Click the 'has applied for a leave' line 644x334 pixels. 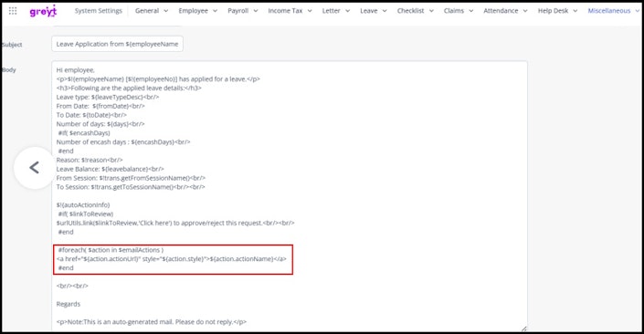point(158,79)
